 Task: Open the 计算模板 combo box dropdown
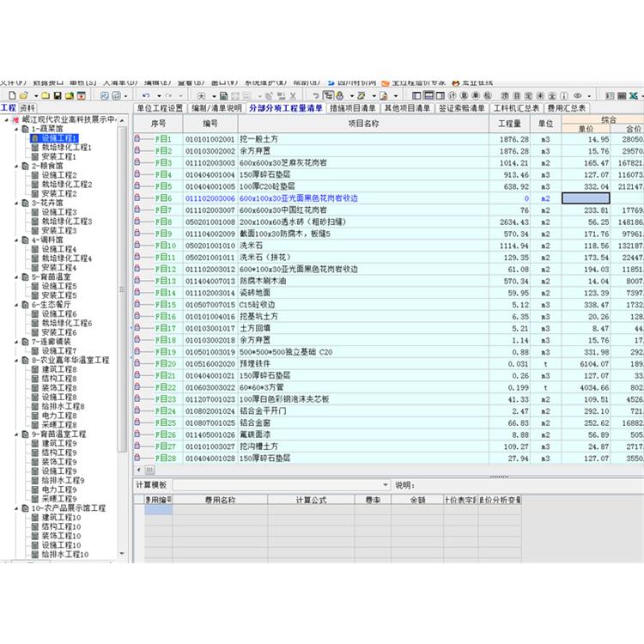(x=386, y=485)
